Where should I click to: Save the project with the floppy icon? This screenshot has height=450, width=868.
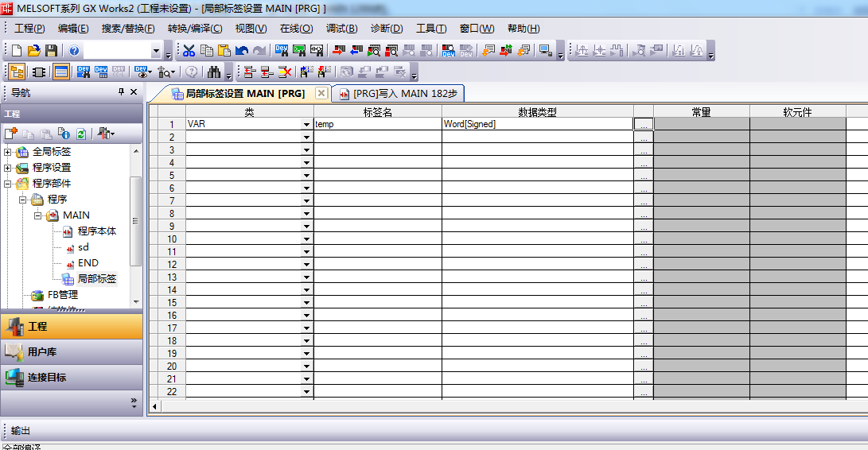pyautogui.click(x=51, y=51)
